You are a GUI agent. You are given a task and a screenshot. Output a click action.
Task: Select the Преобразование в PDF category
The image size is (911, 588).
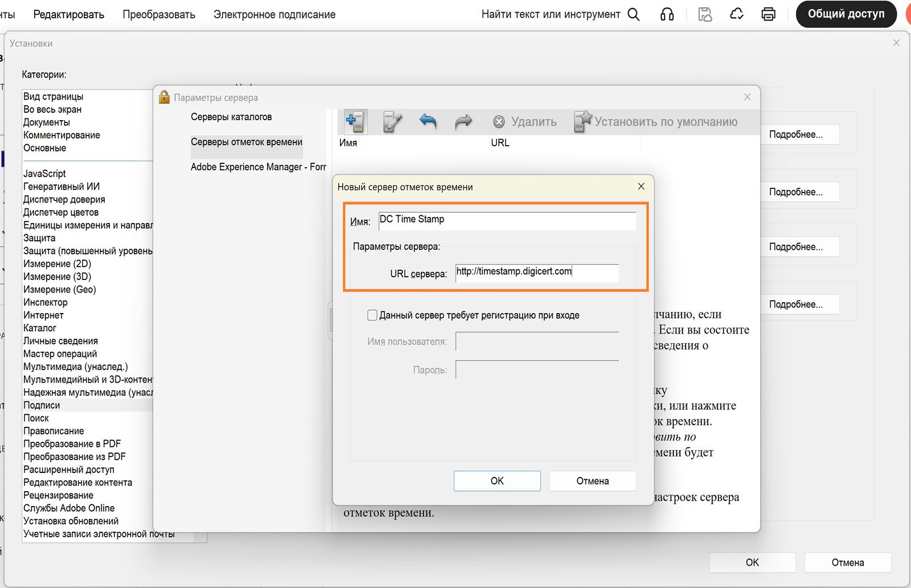pos(72,444)
